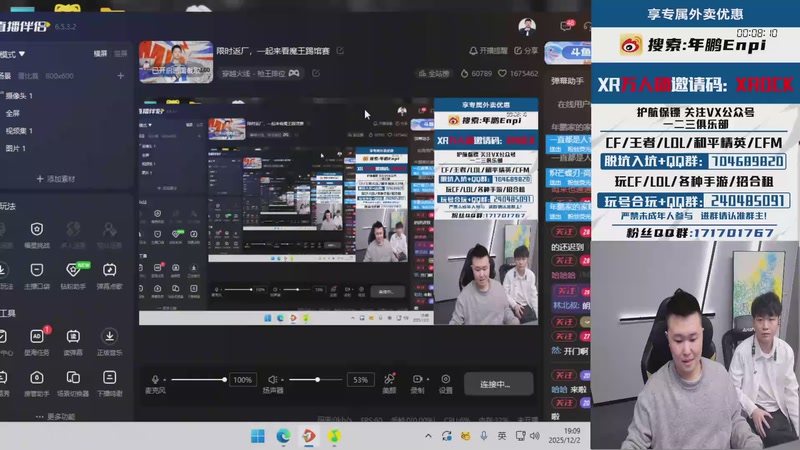Open the Windows Start button
Viewport: 800px width, 450px height.
(258, 436)
